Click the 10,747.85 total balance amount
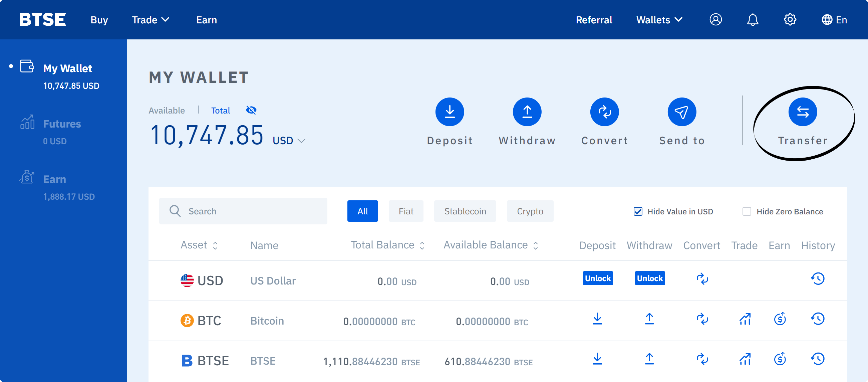Image resolution: width=868 pixels, height=382 pixels. 207,135
